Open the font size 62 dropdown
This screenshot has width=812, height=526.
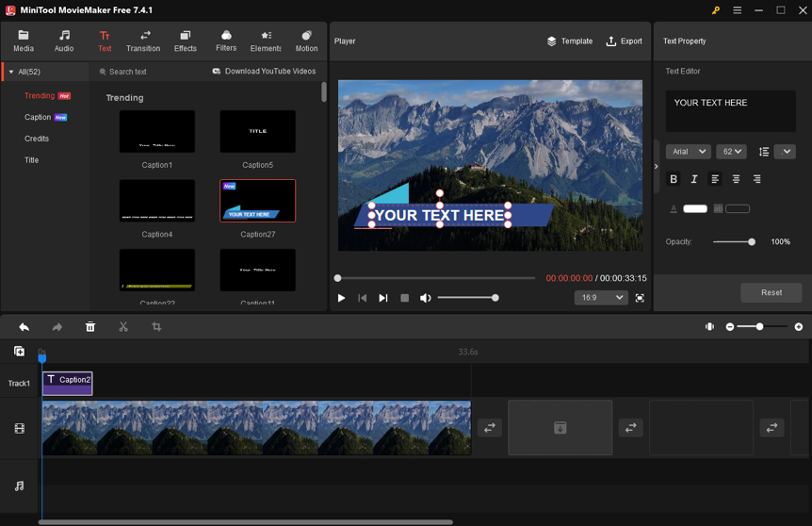point(731,152)
